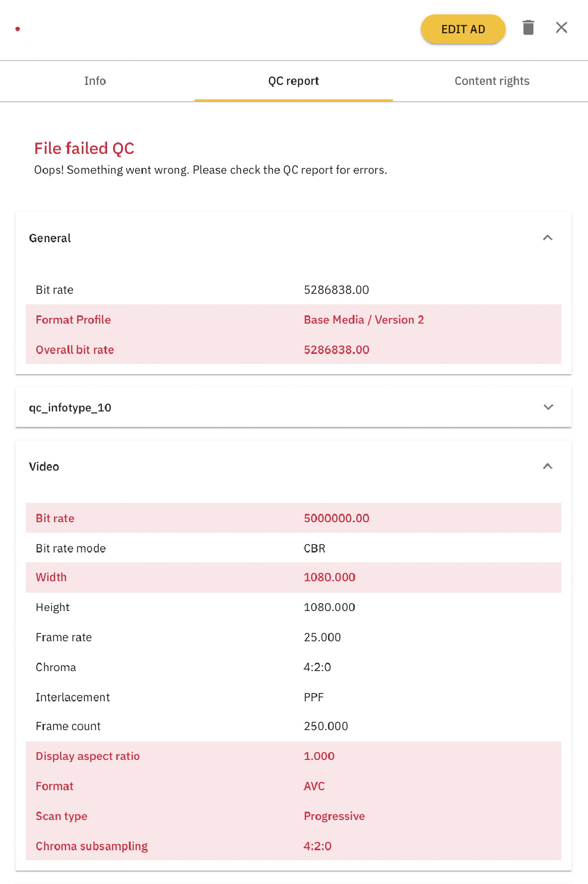Click the Display aspect ratio error row
The image size is (588, 884).
tap(293, 756)
